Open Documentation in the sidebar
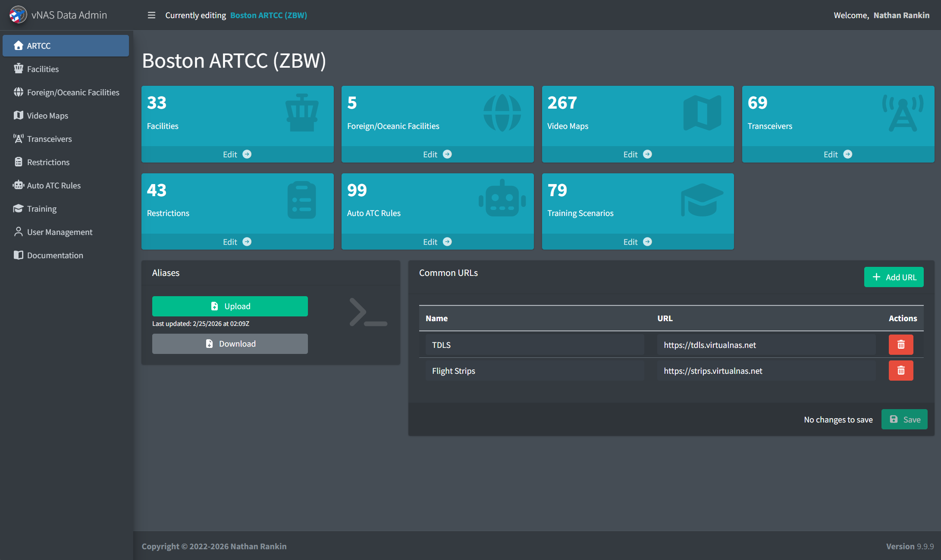The image size is (941, 560). coord(66,255)
